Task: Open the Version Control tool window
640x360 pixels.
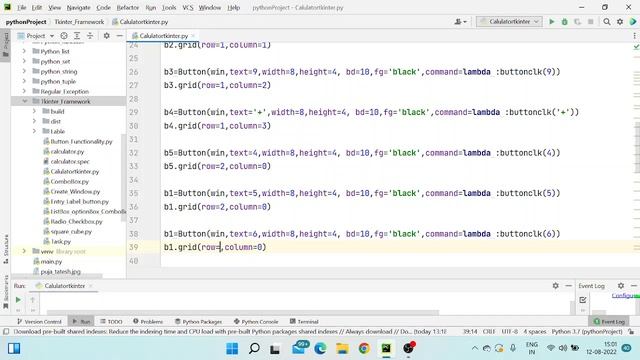Action: pos(39,322)
